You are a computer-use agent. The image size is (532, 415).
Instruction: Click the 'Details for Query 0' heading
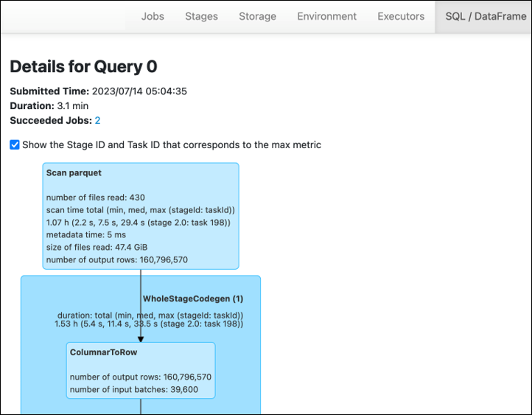coord(83,66)
